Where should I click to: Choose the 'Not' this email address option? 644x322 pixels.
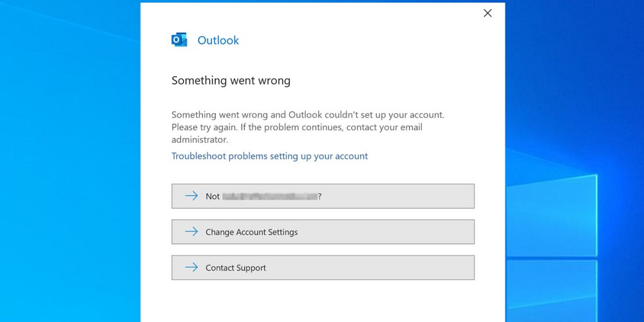[323, 196]
